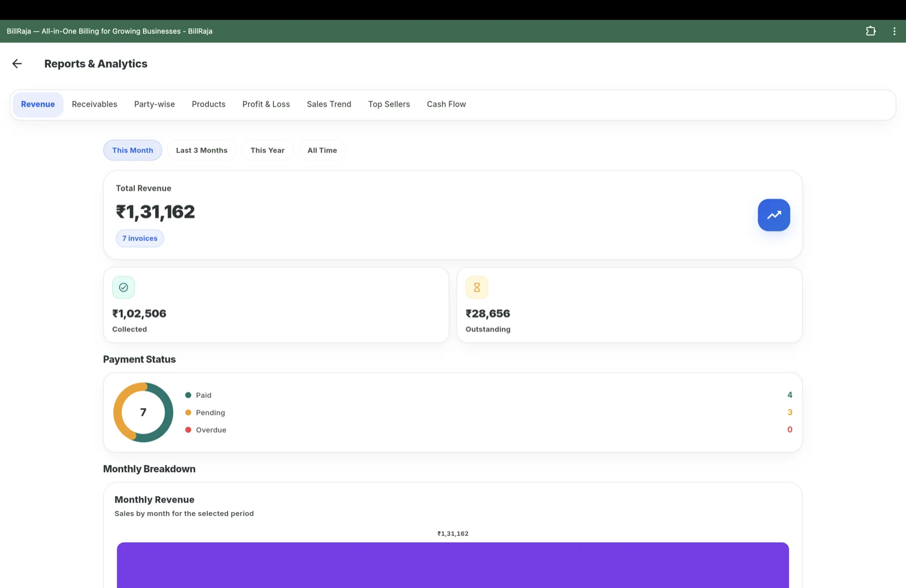Image resolution: width=906 pixels, height=588 pixels.
Task: Click the Payment Status heading
Action: pos(139,359)
